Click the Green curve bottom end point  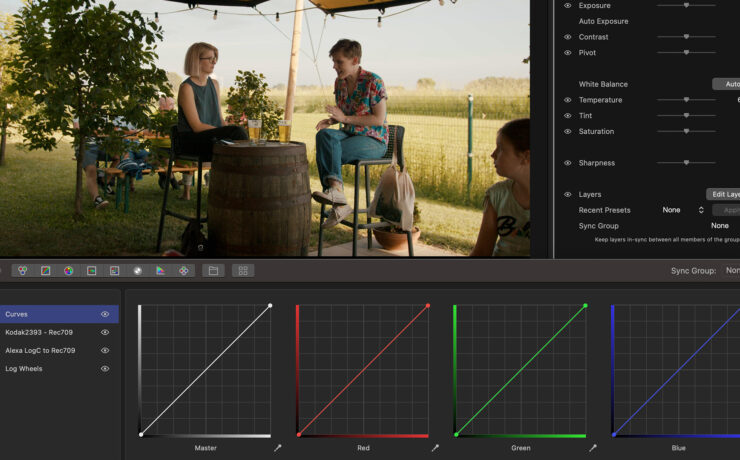[x=456, y=435]
